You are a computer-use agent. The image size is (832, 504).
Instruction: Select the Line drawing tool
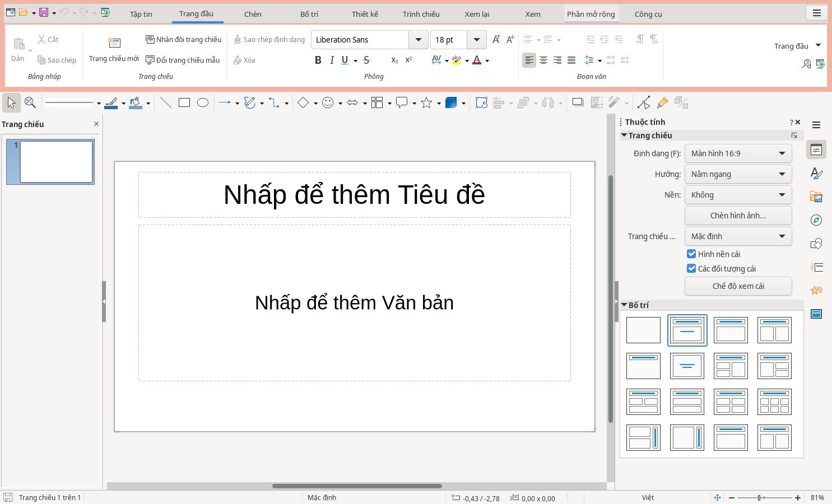[x=166, y=102]
